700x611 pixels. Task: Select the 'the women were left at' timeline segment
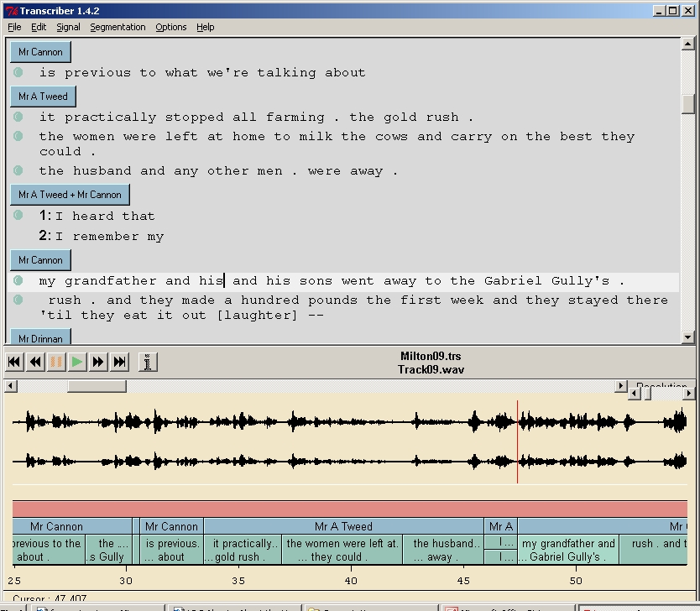click(342, 550)
